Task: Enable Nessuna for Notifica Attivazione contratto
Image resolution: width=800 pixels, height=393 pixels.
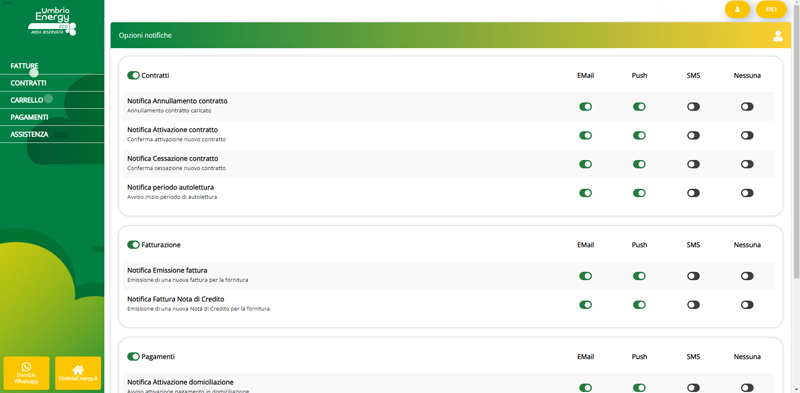Action: point(747,135)
